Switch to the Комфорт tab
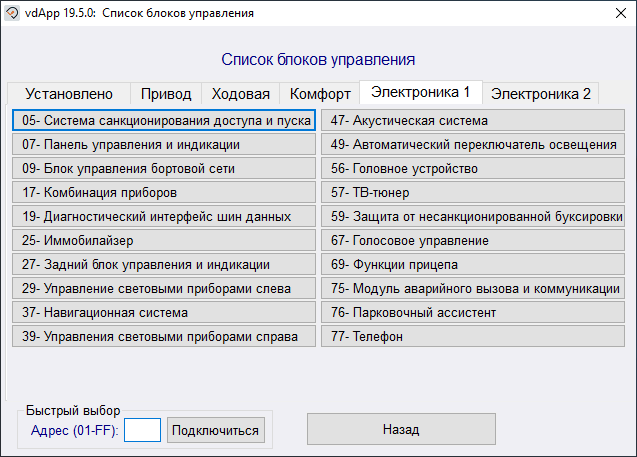 (320, 94)
